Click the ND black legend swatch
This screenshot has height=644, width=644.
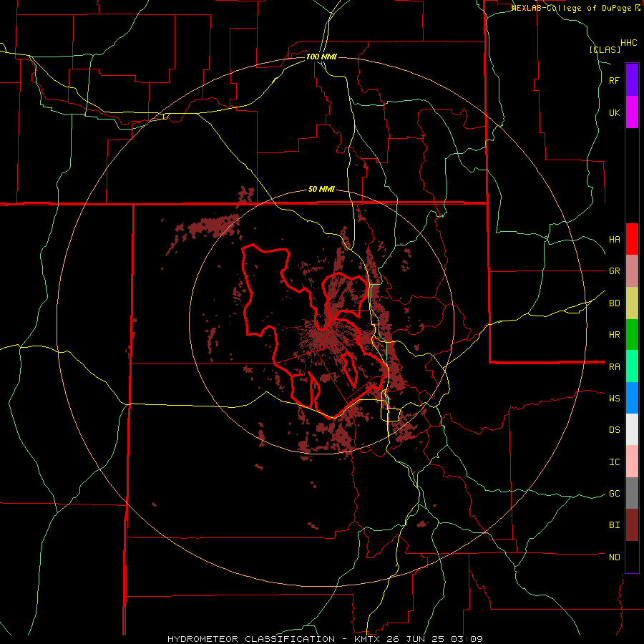(632, 557)
